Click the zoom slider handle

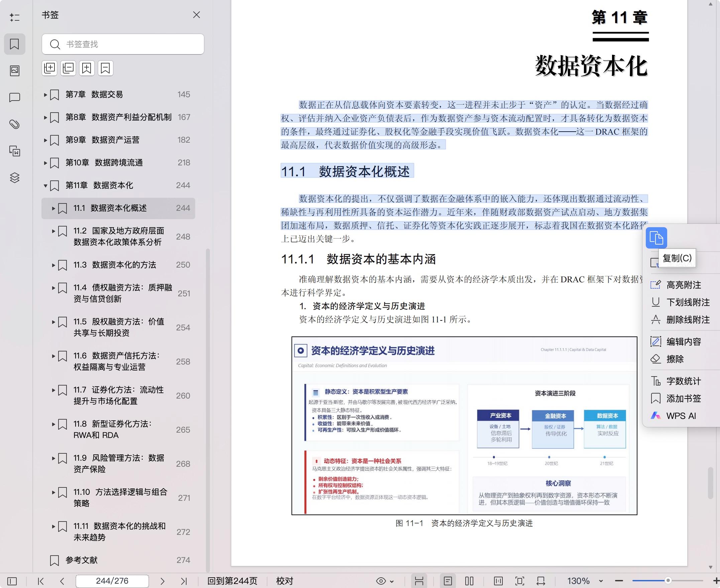tap(668, 581)
